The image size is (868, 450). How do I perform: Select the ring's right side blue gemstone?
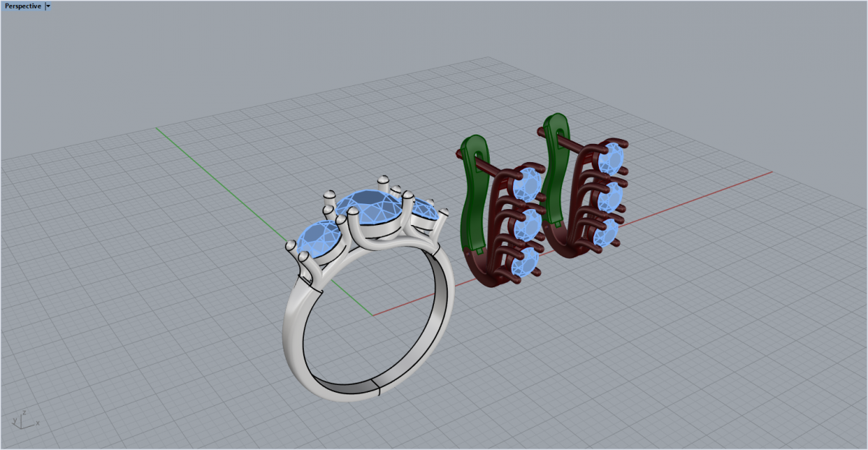point(425,211)
